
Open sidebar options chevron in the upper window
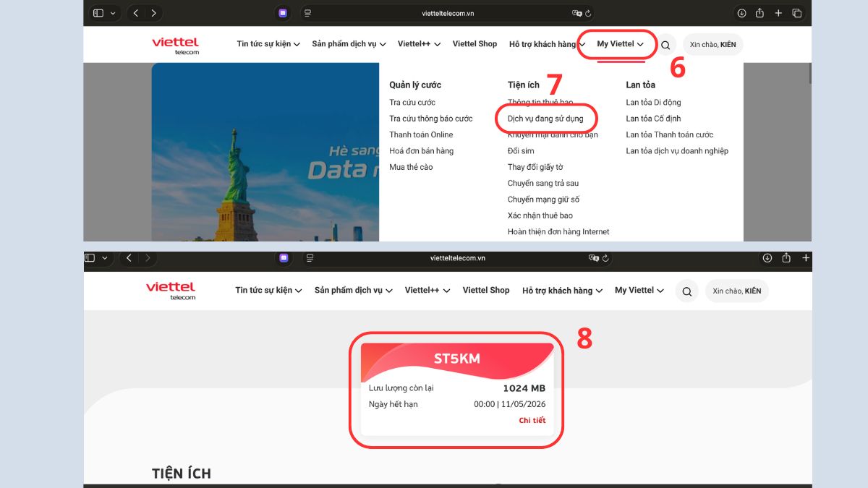(113, 13)
